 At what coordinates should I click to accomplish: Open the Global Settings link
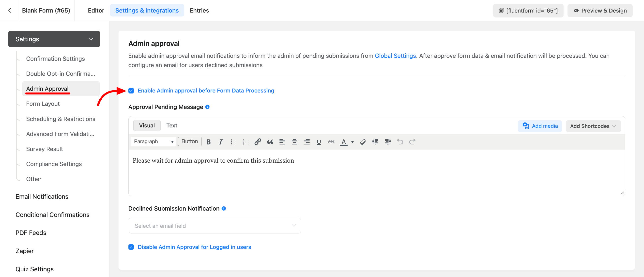[x=395, y=56]
